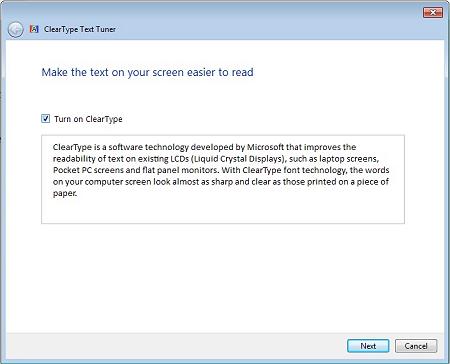The image size is (450, 364).
Task: Click the empty space below the description box
Action: point(223,277)
